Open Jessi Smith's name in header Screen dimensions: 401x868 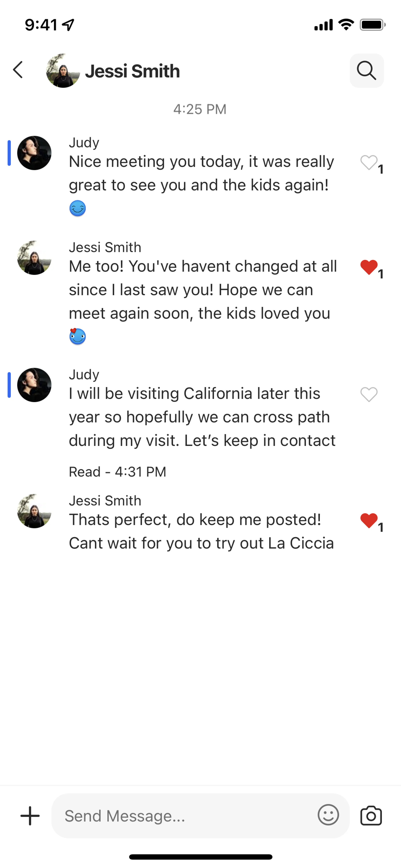tap(132, 71)
